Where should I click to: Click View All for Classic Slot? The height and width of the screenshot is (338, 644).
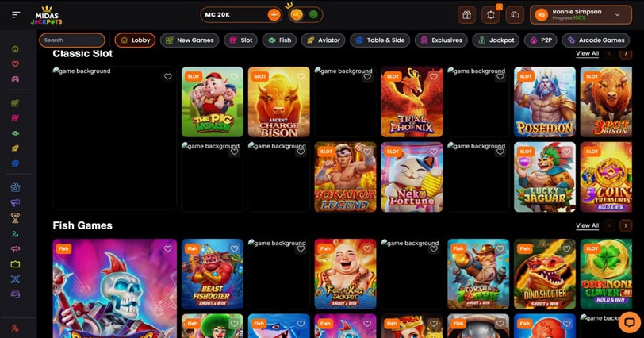click(588, 53)
